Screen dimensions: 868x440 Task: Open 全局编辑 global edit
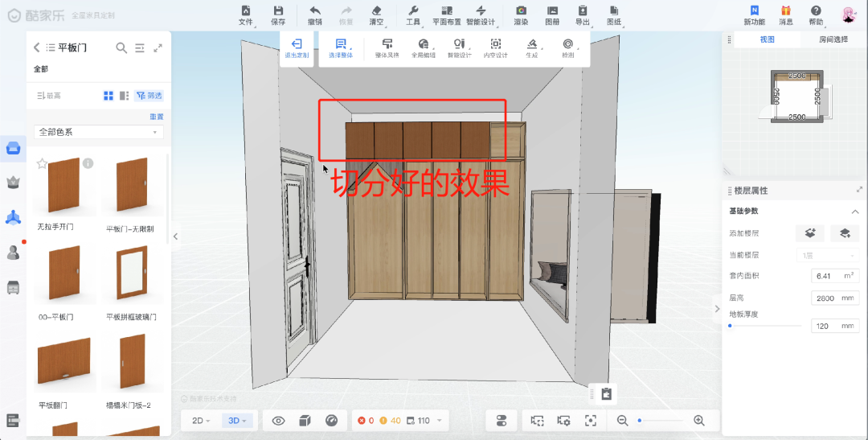(424, 49)
